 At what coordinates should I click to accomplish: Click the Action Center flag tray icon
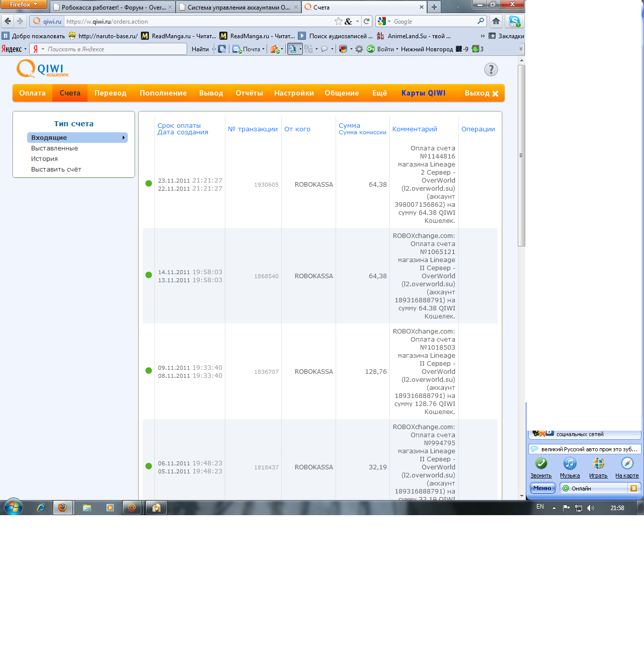(567, 508)
